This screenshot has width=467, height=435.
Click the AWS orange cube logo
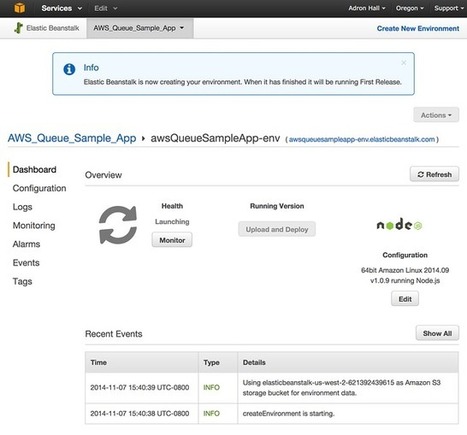coord(19,8)
